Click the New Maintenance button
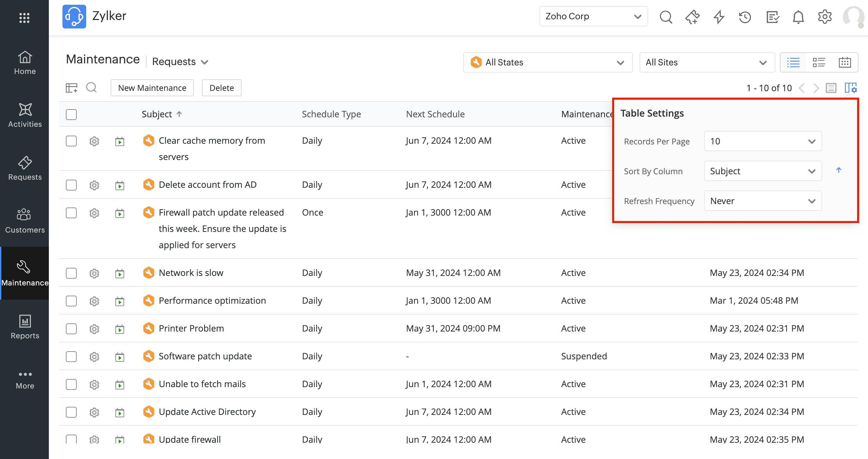This screenshot has width=868, height=459. click(x=152, y=88)
